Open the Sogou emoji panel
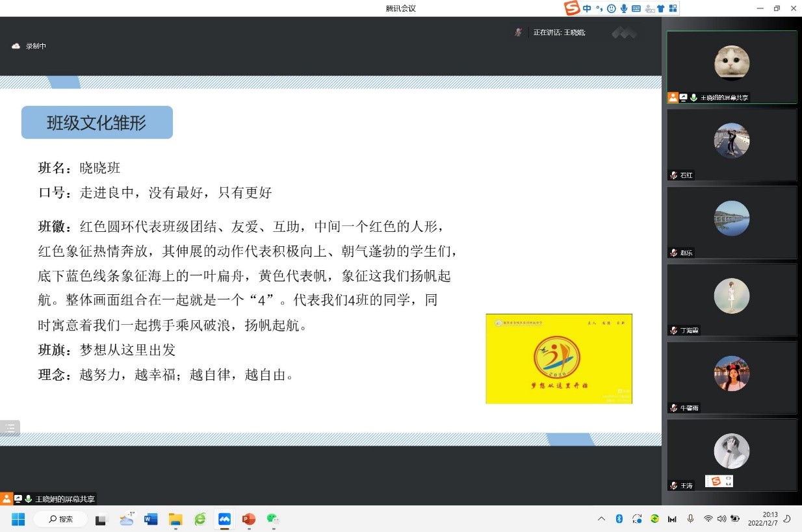Viewport: 802px width, 532px height. point(611,8)
